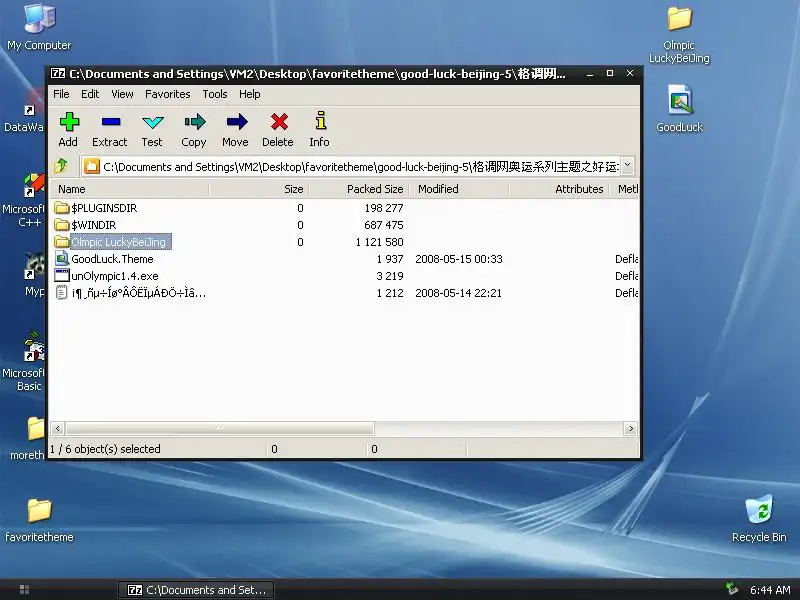Click the horizontal scrollbar thumb
Screen dimensions: 800x600
pyautogui.click(x=220, y=429)
